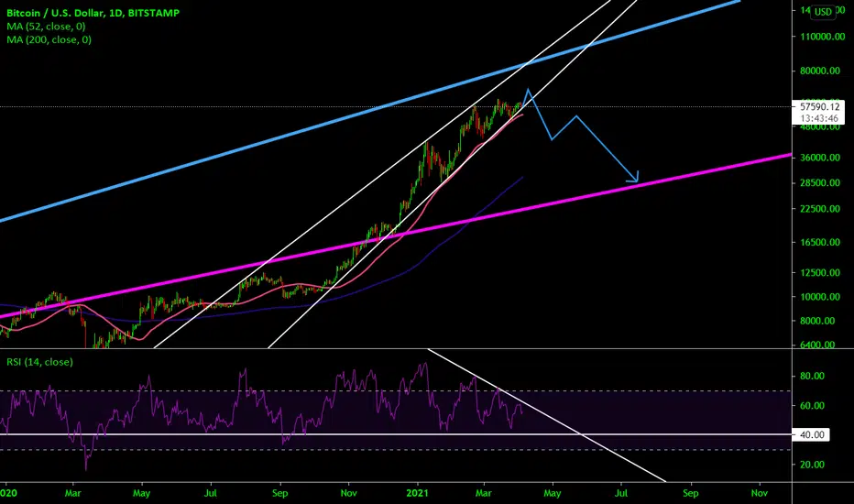
Task: Click the countdown timer 13:43:46
Action: click(x=820, y=118)
